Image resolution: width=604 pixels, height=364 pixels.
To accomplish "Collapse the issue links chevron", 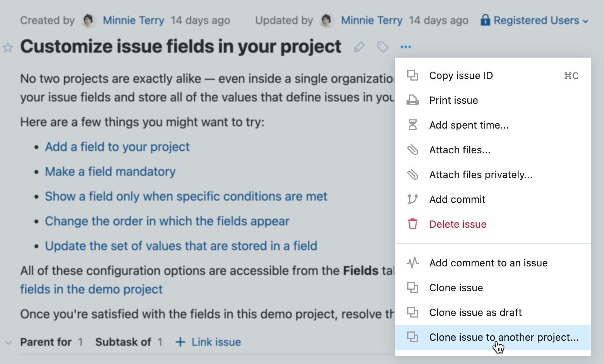I will (8, 342).
